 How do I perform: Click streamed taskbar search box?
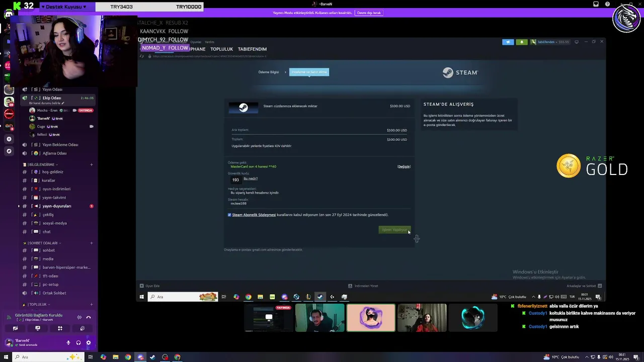click(x=183, y=297)
